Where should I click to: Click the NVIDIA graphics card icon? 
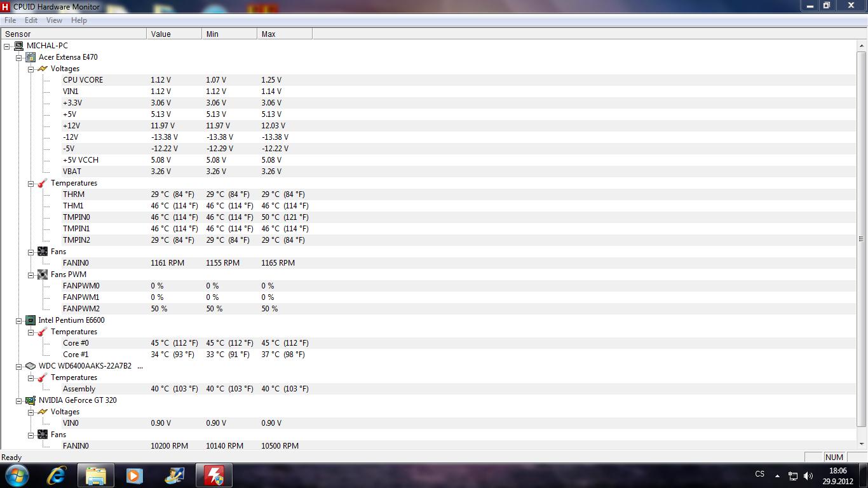31,400
